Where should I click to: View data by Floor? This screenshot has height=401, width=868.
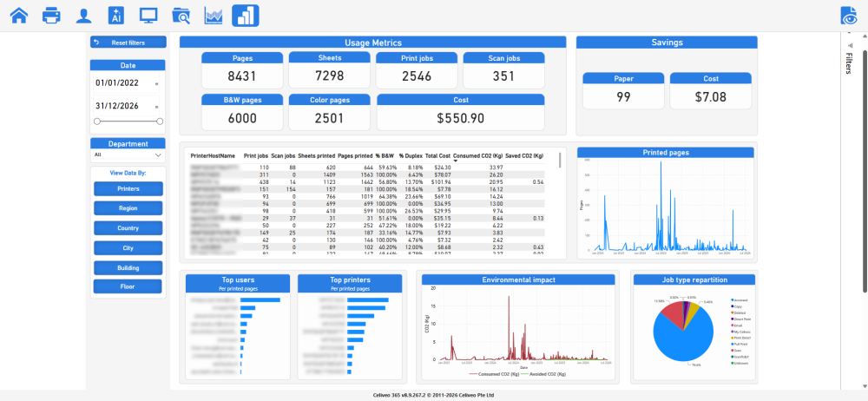point(128,287)
